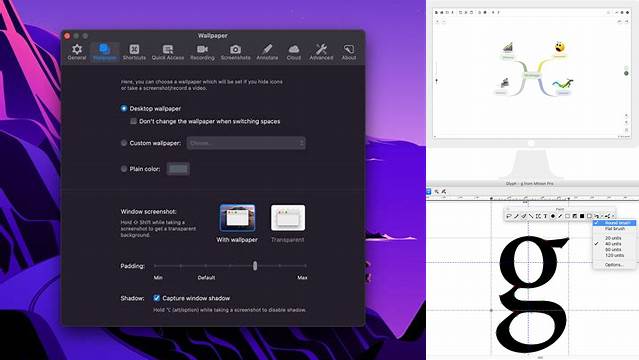Viewport: 639px width, 360px height.
Task: Select the Plain color radio button
Action: (124, 169)
